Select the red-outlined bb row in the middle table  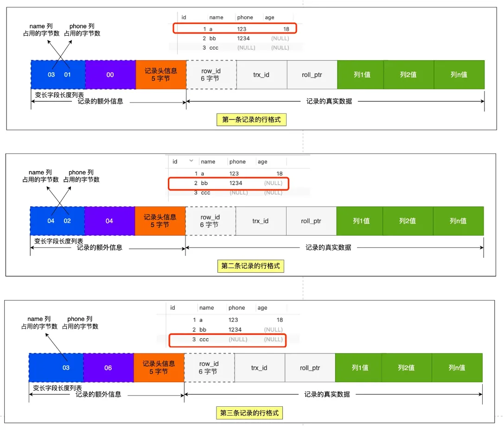click(228, 183)
